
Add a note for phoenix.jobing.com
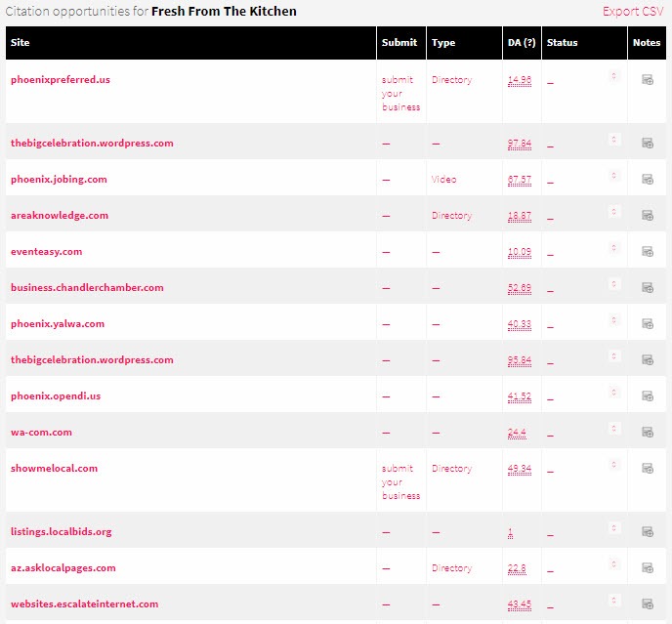tap(648, 179)
